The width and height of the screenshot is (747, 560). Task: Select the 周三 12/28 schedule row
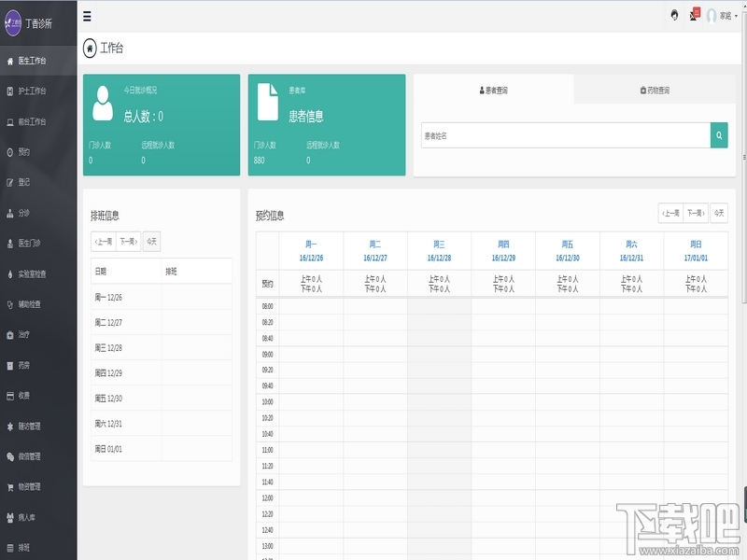pos(162,348)
